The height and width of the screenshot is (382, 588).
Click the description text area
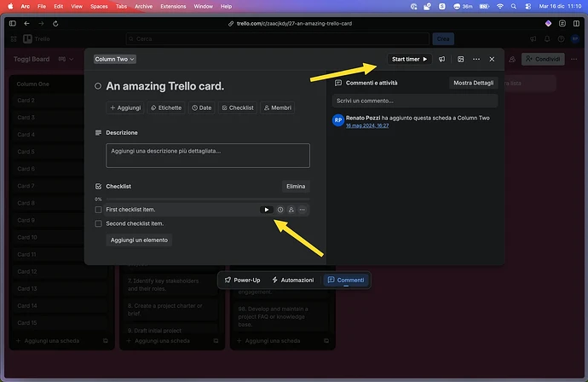[x=208, y=155]
